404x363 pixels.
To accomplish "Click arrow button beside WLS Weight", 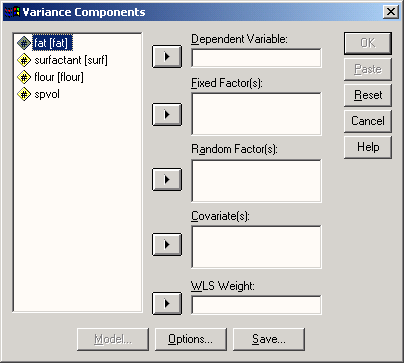I will point(167,303).
